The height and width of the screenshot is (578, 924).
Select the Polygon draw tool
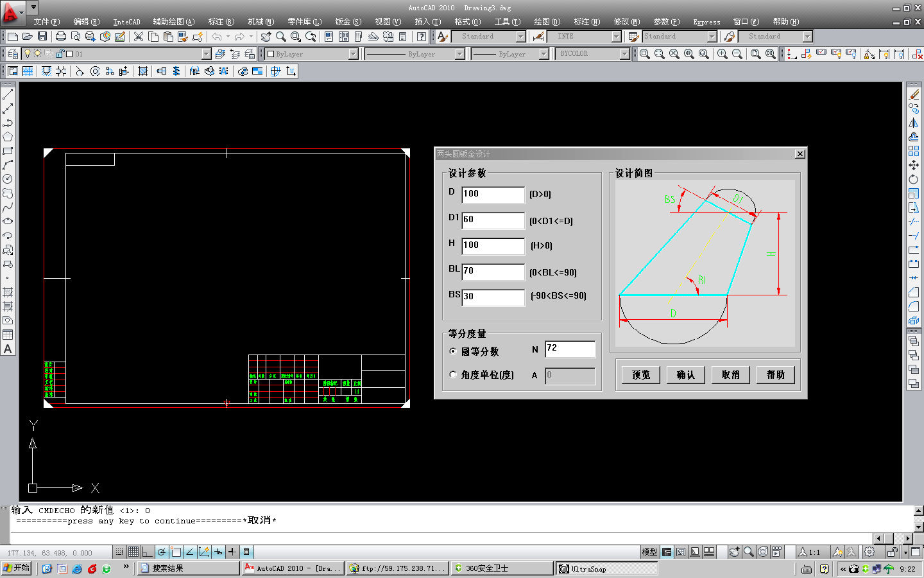pyautogui.click(x=8, y=137)
